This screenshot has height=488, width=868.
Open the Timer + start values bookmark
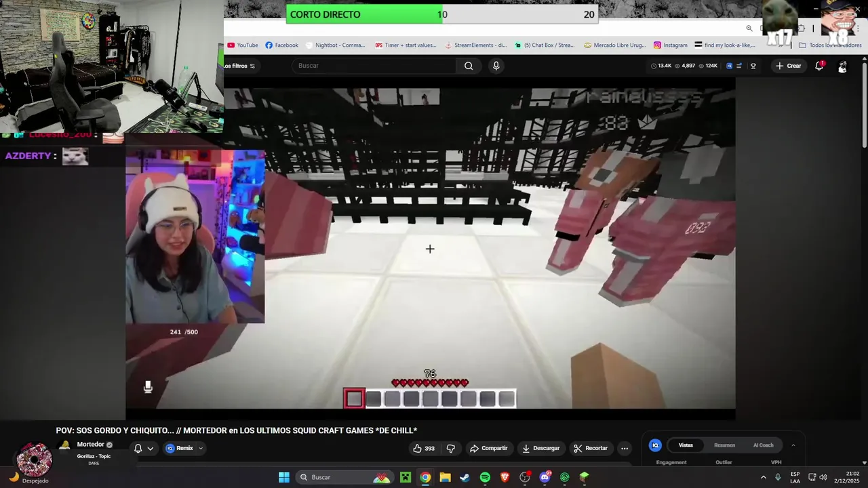[406, 45]
